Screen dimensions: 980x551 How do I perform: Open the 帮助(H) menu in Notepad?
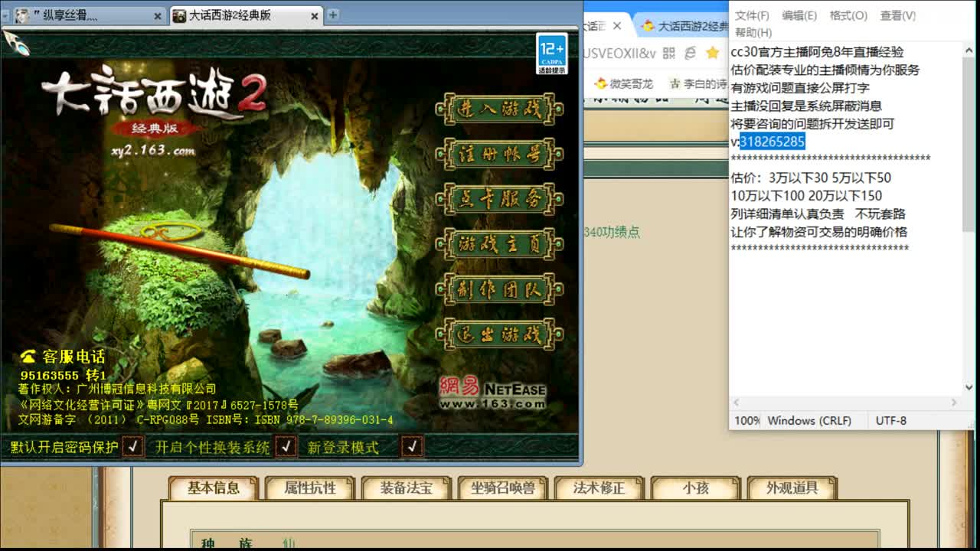pyautogui.click(x=753, y=32)
